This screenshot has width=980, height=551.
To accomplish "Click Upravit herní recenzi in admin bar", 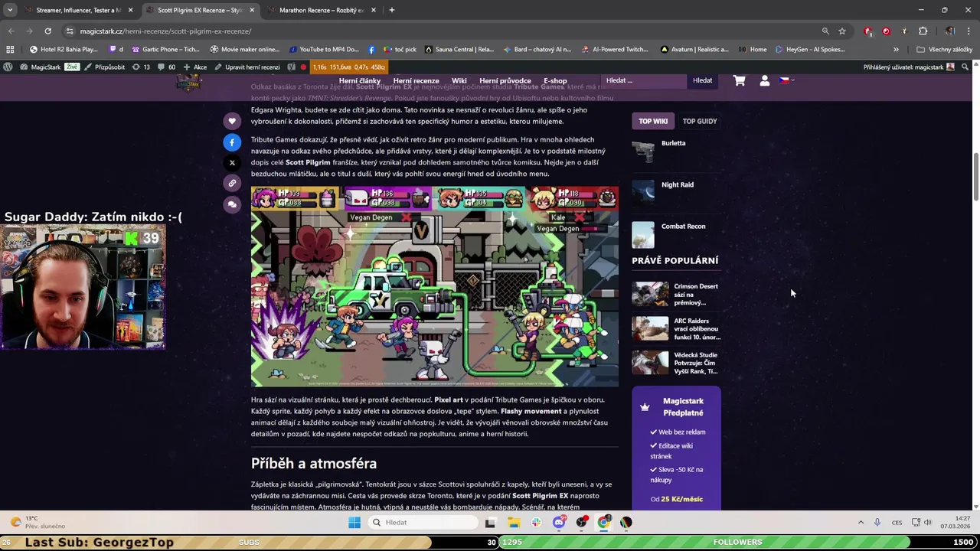I will click(x=247, y=67).
